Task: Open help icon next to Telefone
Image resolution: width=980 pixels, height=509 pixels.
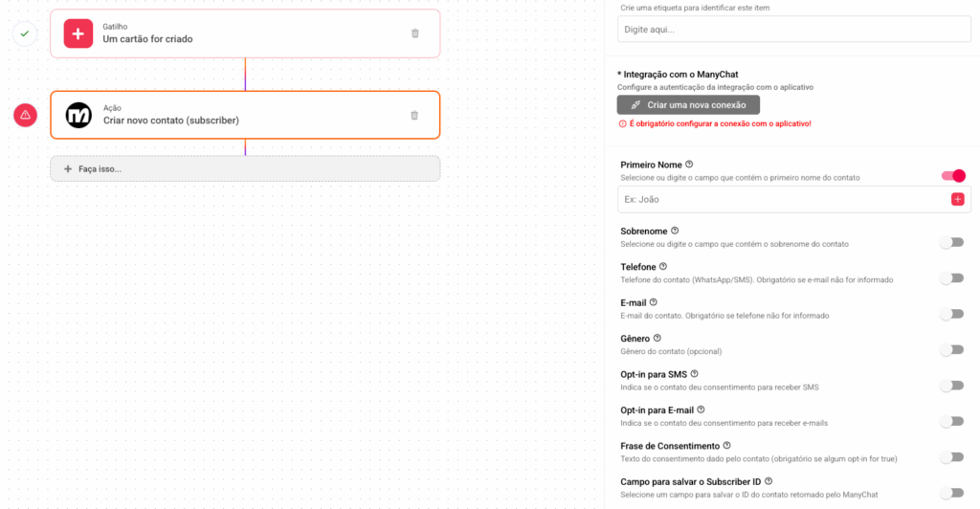Action: [x=663, y=266]
